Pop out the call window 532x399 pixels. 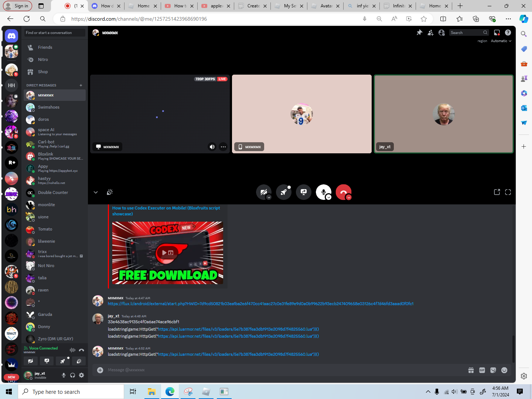click(x=497, y=192)
